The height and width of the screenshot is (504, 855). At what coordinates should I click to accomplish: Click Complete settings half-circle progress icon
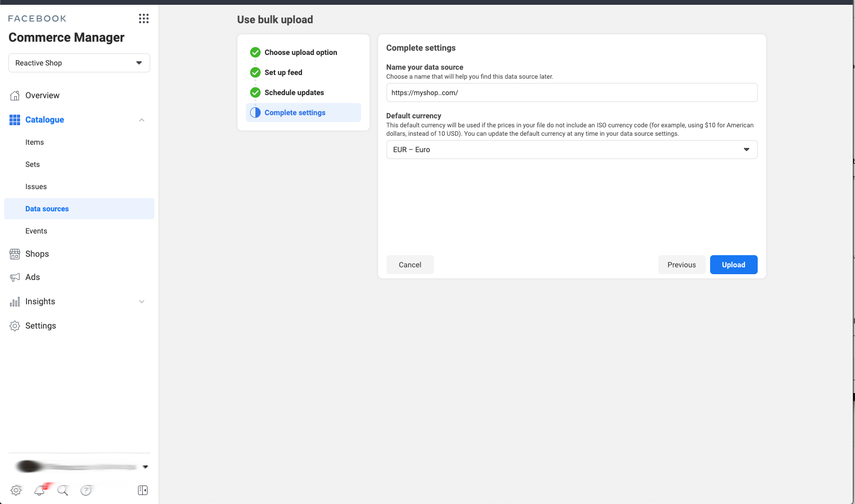[x=255, y=113]
